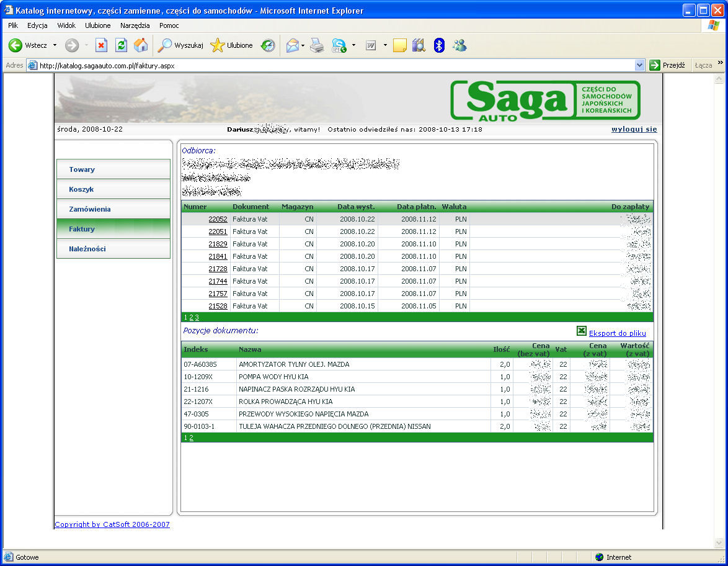Go to invoice list page 3
728x566 pixels.
coord(197,317)
